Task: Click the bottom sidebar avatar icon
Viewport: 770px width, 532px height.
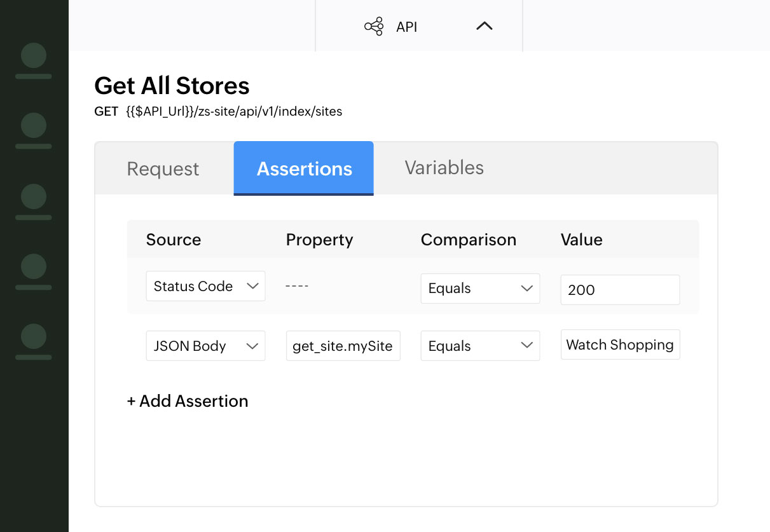Action: 34,341
